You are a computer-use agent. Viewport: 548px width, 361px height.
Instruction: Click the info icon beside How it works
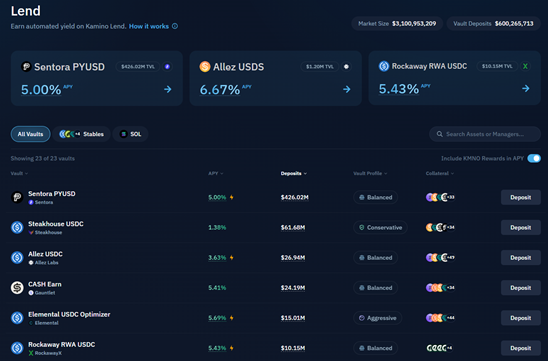(175, 26)
